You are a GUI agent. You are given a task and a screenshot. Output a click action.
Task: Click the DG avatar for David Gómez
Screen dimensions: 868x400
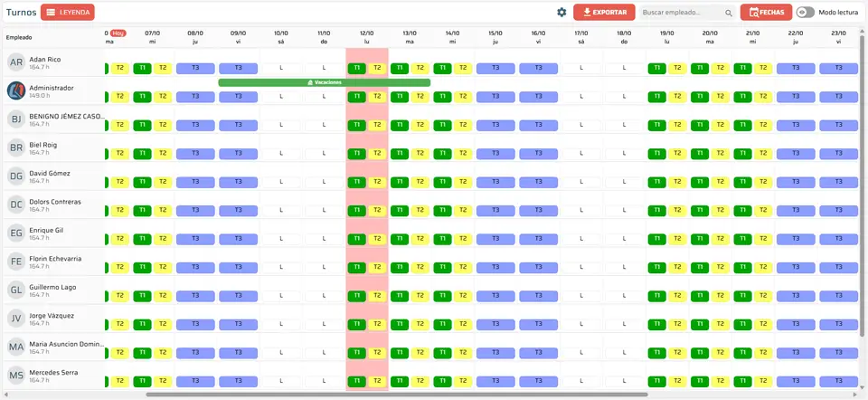click(16, 176)
